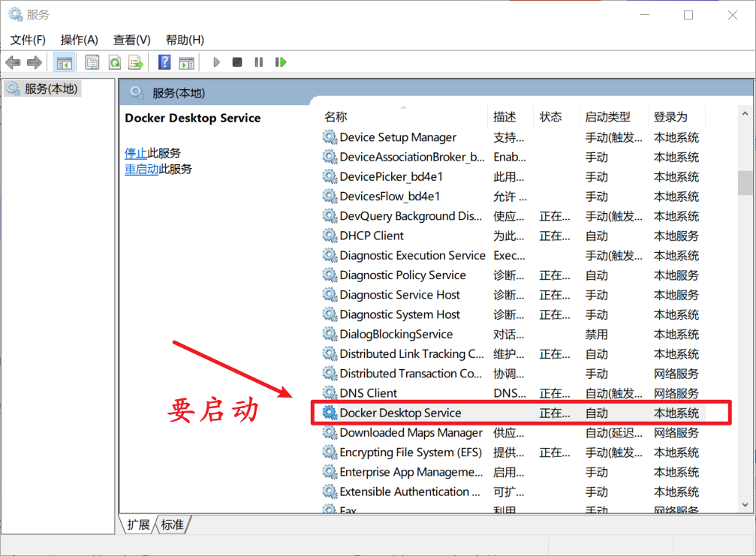Toggle the show/hide console tree icon

(x=64, y=62)
